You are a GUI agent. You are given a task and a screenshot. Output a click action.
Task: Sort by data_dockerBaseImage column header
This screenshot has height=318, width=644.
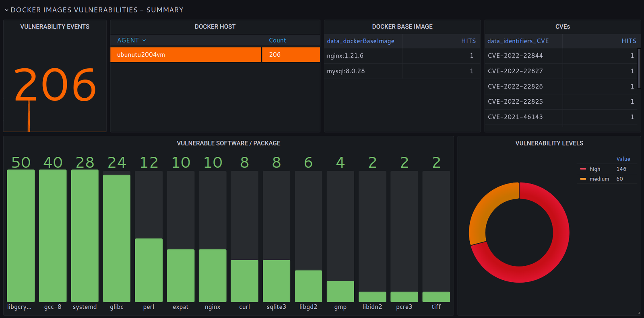point(360,41)
